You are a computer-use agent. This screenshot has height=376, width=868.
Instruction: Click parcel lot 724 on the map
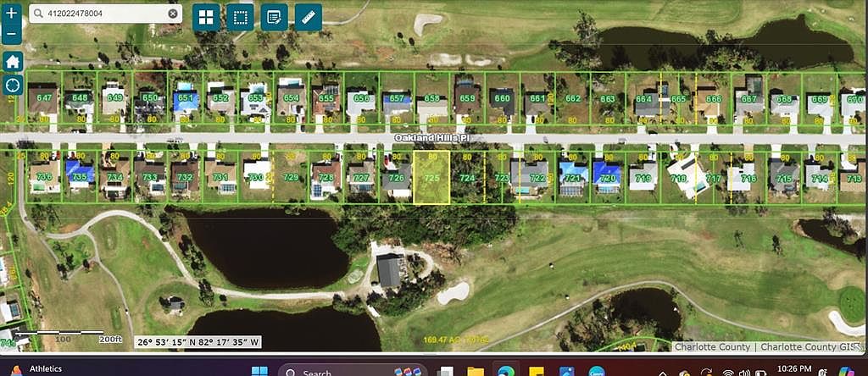(x=466, y=178)
